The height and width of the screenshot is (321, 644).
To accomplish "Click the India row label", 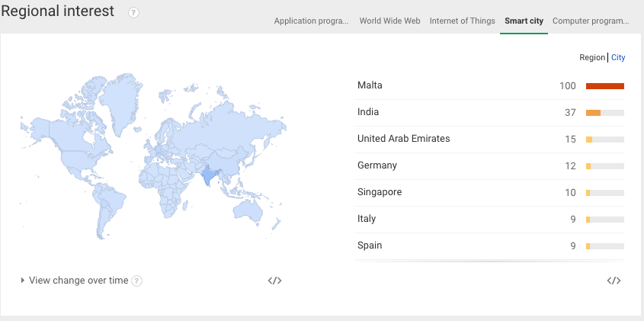I will point(368,112).
